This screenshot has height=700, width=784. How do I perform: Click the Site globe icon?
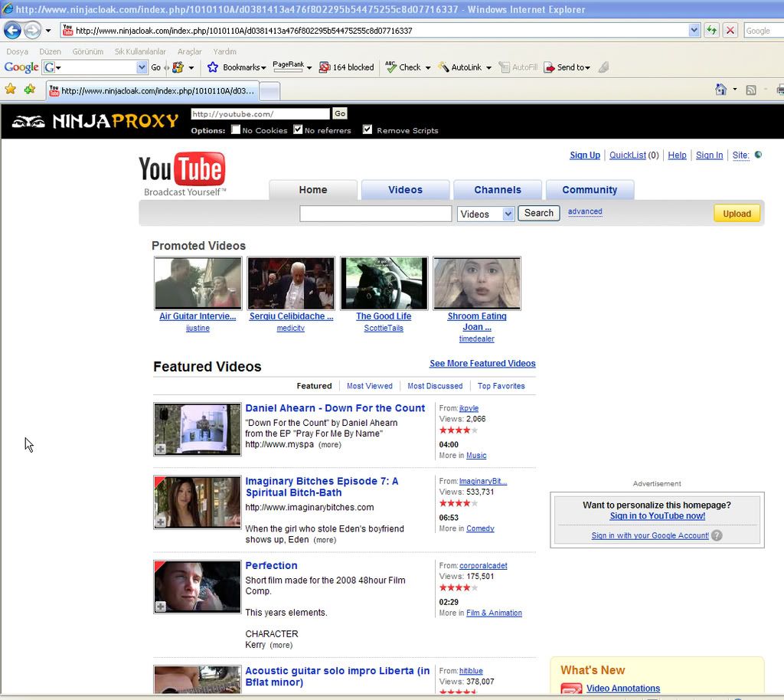(x=758, y=155)
